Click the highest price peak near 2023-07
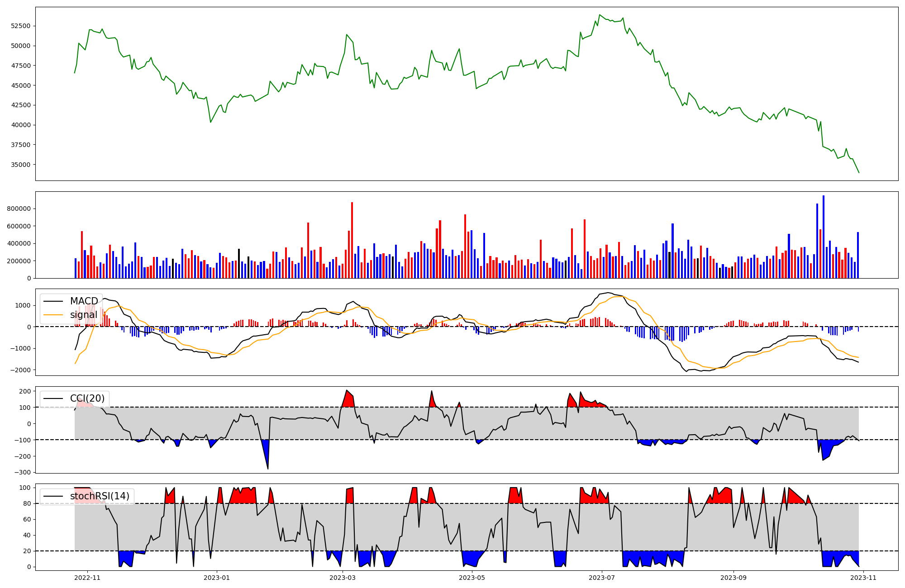 click(599, 15)
